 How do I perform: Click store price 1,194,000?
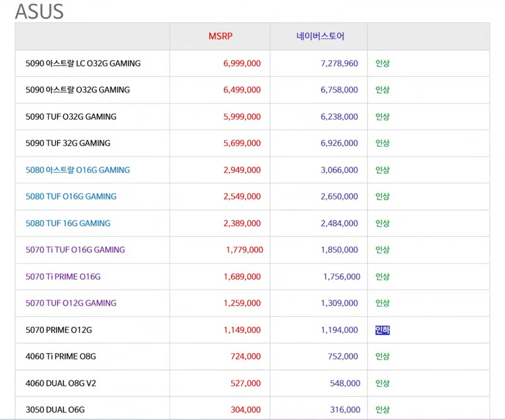pos(339,330)
